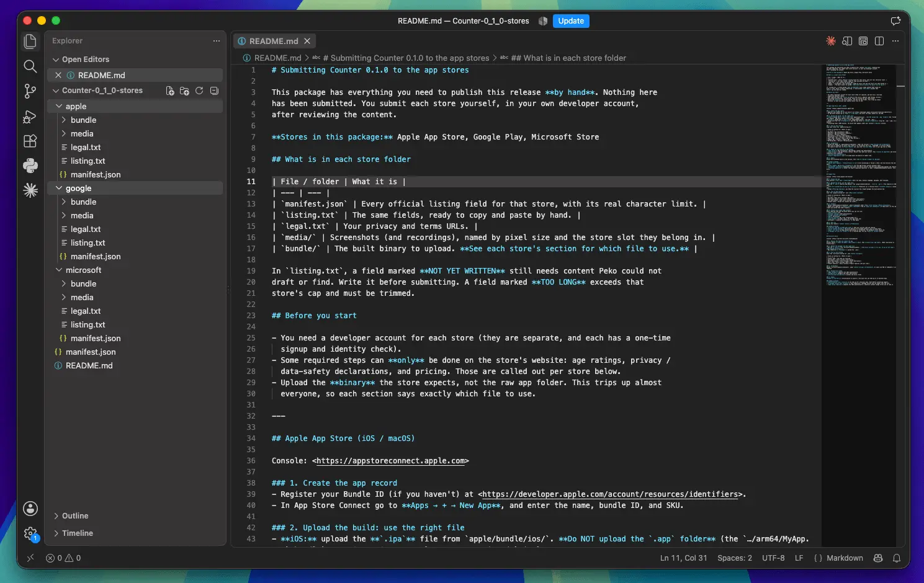This screenshot has height=583, width=924.
Task: Open legal.txt under the microsoft folder
Action: (x=86, y=311)
